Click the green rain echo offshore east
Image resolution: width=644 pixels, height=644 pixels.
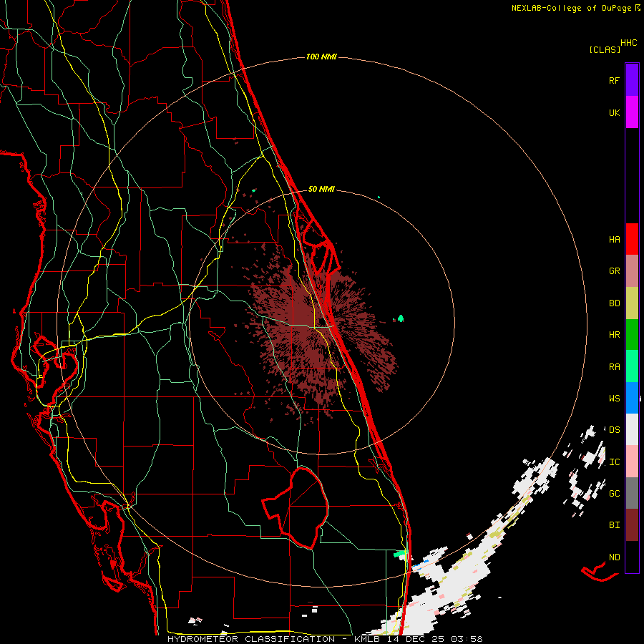click(401, 318)
